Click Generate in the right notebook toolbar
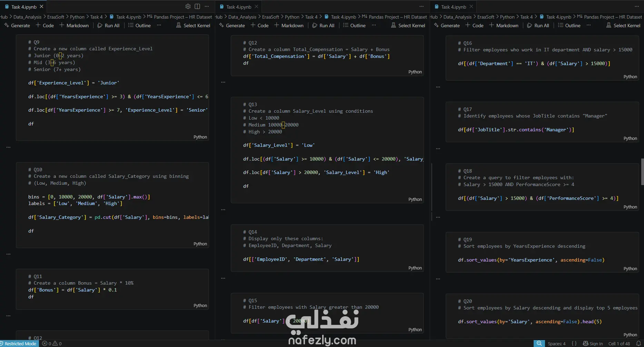This screenshot has width=644, height=347. (x=447, y=25)
